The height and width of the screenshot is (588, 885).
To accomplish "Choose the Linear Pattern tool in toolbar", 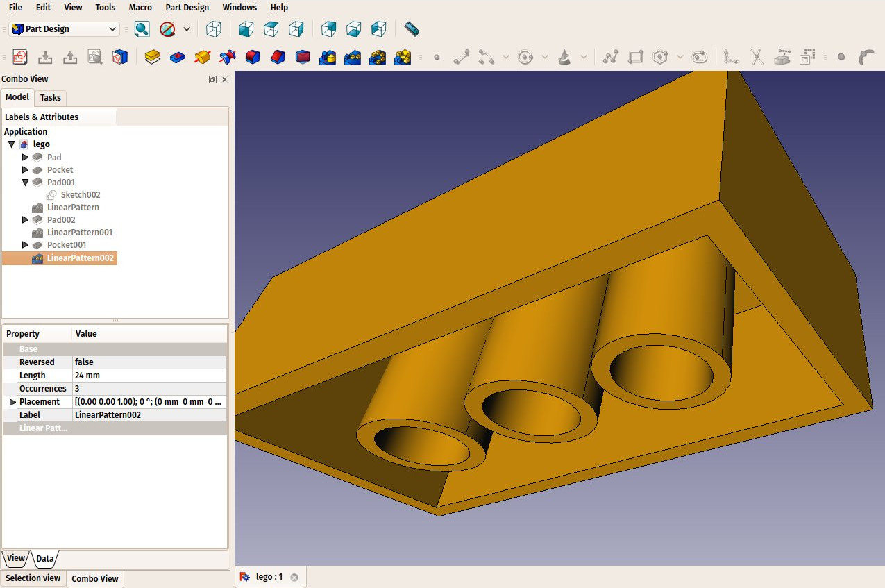I will pyautogui.click(x=353, y=57).
